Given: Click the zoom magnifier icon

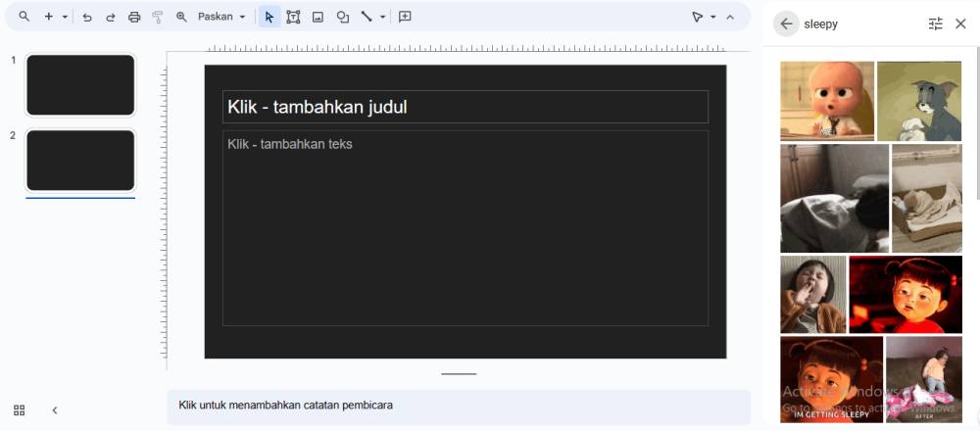Looking at the screenshot, I should coord(181,17).
